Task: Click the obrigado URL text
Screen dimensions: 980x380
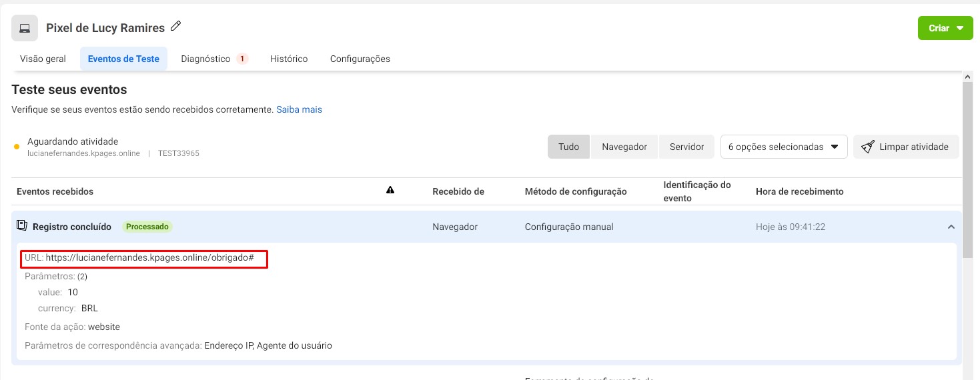Action: point(150,257)
